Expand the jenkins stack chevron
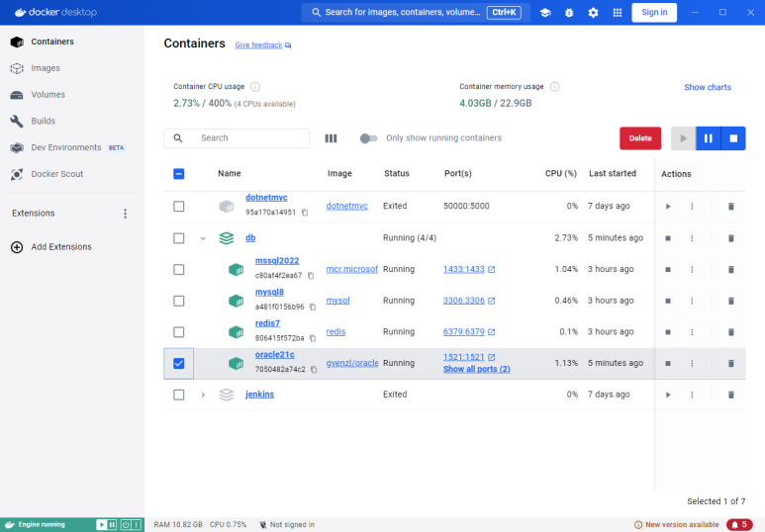765x532 pixels. [x=203, y=395]
